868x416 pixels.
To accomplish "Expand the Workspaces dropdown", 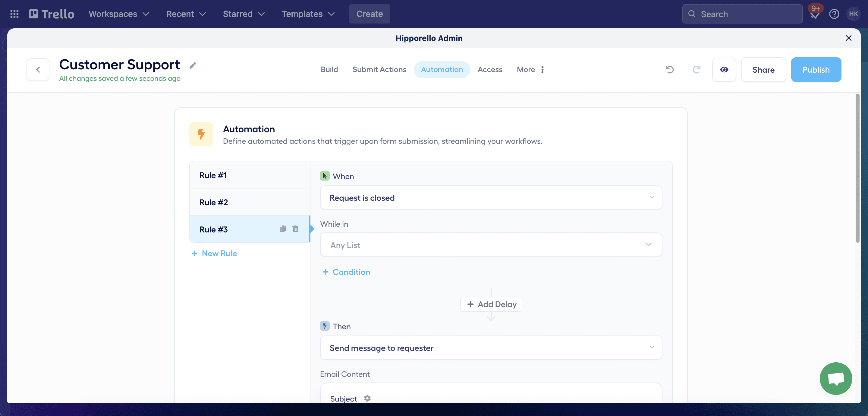I will pos(119,14).
